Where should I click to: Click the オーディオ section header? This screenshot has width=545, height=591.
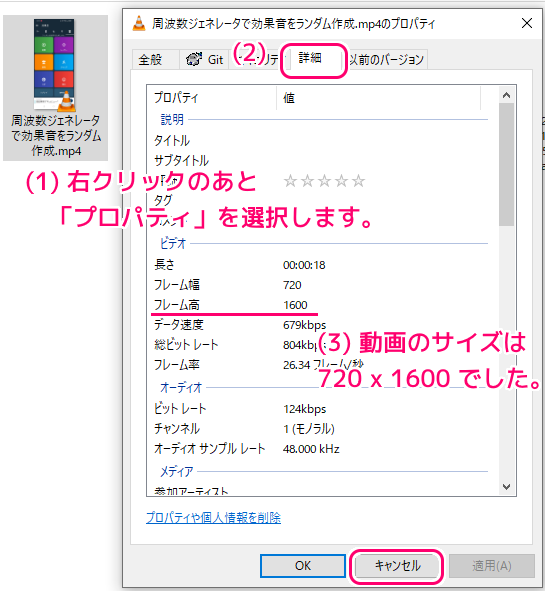point(181,387)
